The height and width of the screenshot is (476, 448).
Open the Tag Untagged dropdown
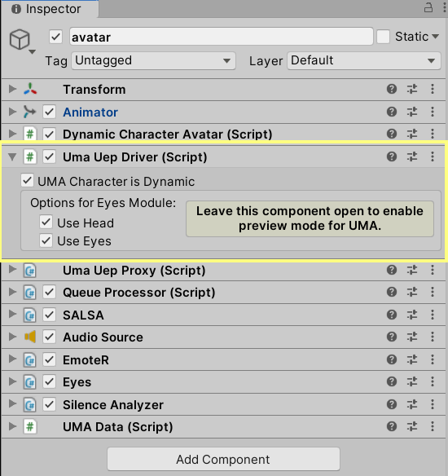(153, 60)
